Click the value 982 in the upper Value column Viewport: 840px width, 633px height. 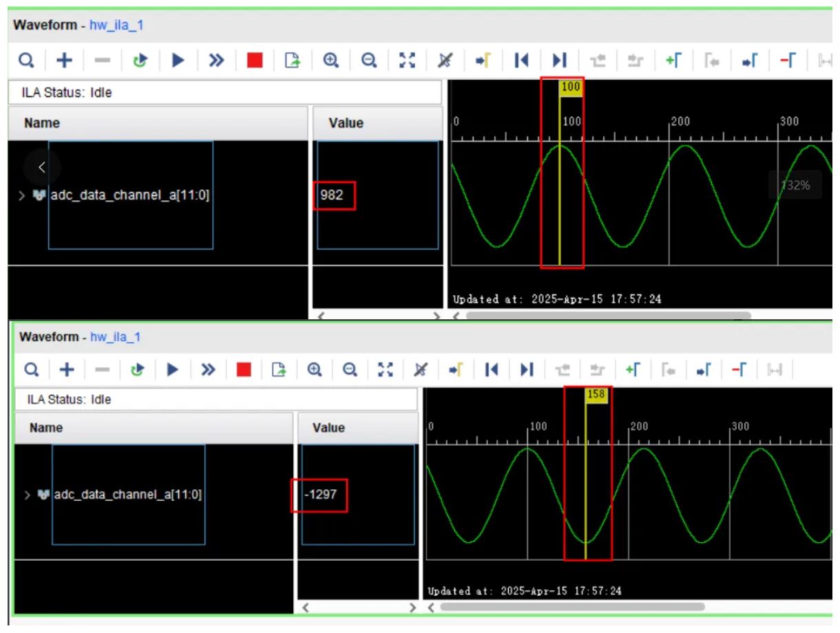[x=332, y=195]
